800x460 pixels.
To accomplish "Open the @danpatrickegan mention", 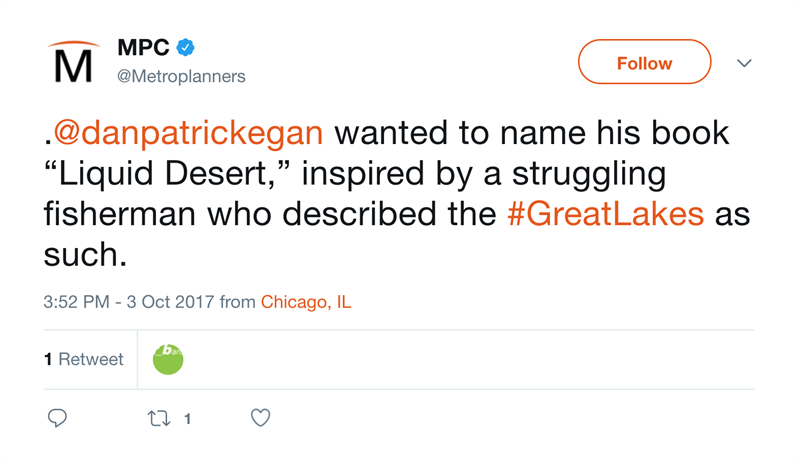I will pyautogui.click(x=187, y=132).
